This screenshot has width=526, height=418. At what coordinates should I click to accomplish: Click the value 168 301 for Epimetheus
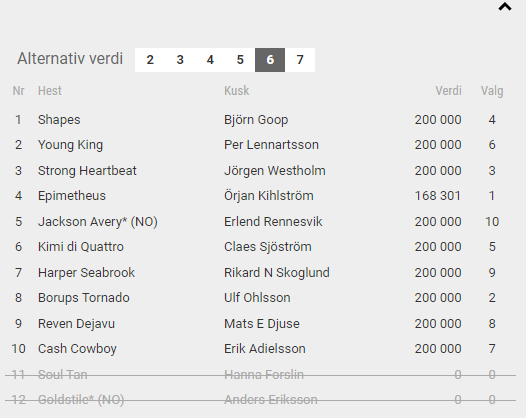[438, 196]
